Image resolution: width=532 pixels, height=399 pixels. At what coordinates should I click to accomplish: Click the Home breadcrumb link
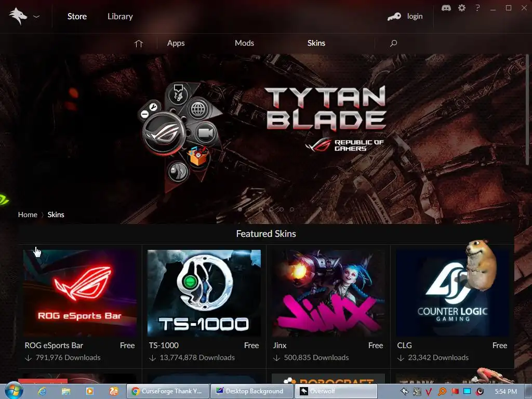coord(28,215)
